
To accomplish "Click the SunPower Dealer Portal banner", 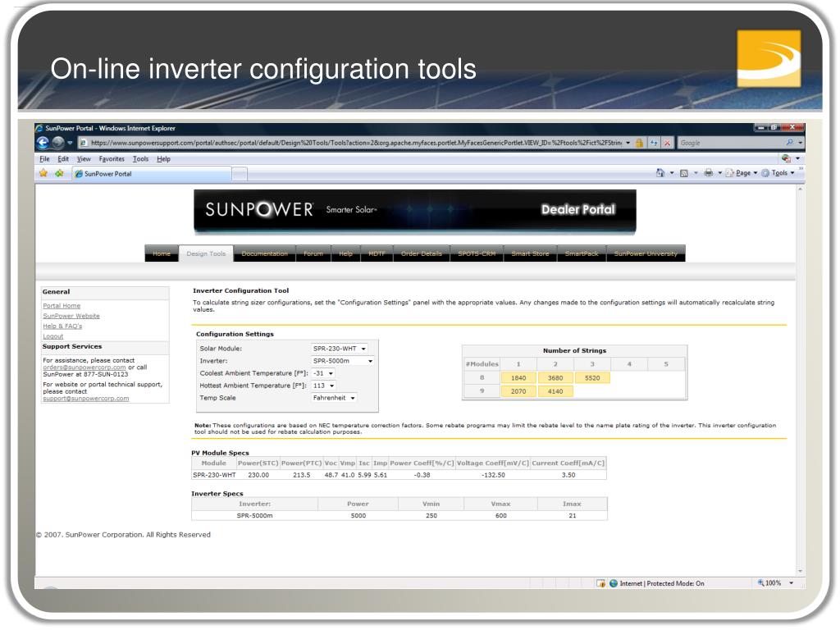I will click(x=415, y=210).
